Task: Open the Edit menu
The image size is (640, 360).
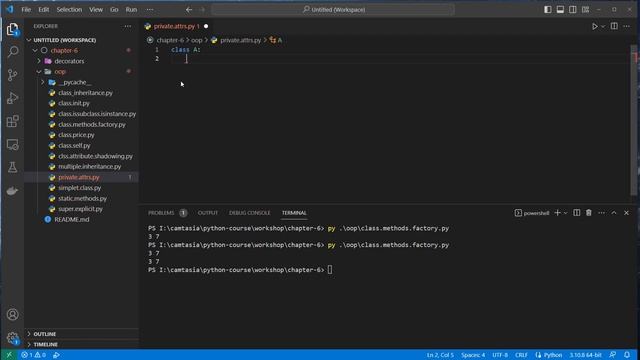Action: (44, 9)
